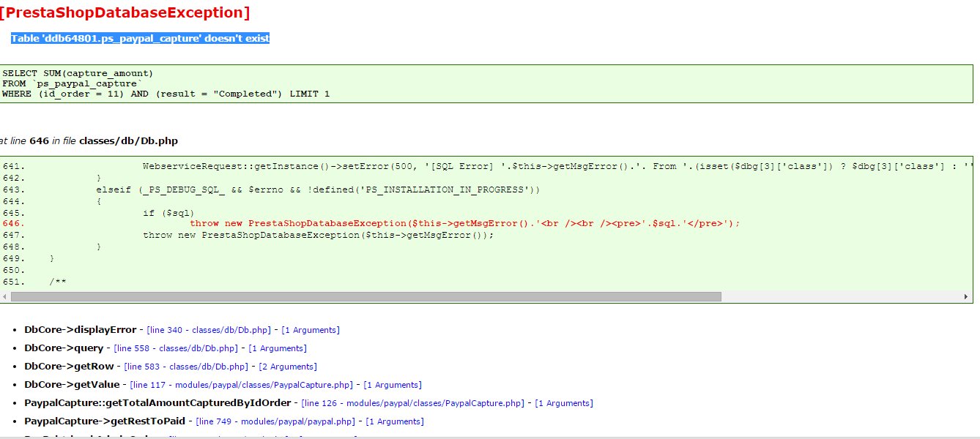Click the WHERE (id_order = 11) query line
Viewport: 980px width, 439px height.
click(x=166, y=94)
